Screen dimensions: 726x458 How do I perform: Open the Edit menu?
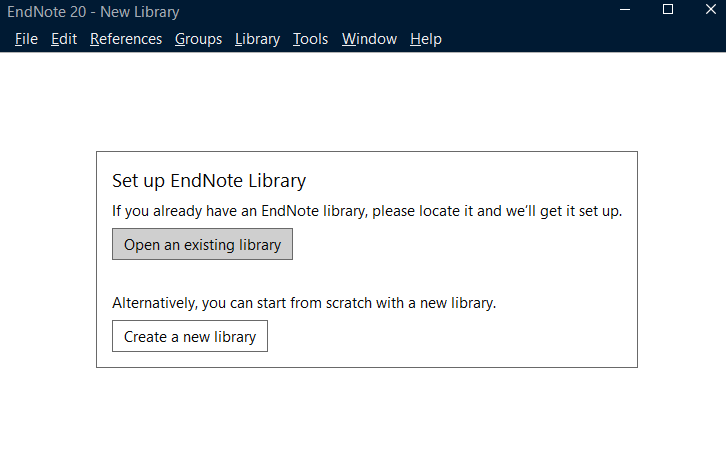pyautogui.click(x=64, y=39)
